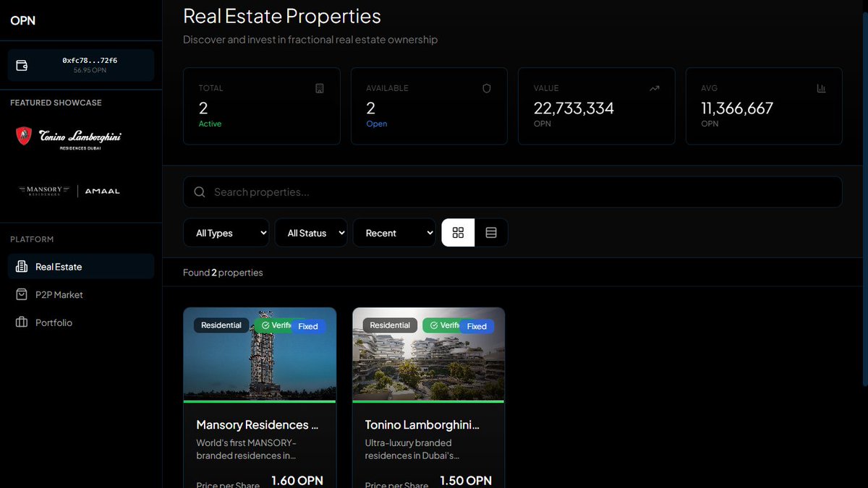The height and width of the screenshot is (488, 868).
Task: Click the bar chart icon in Avg card
Action: pos(822,88)
